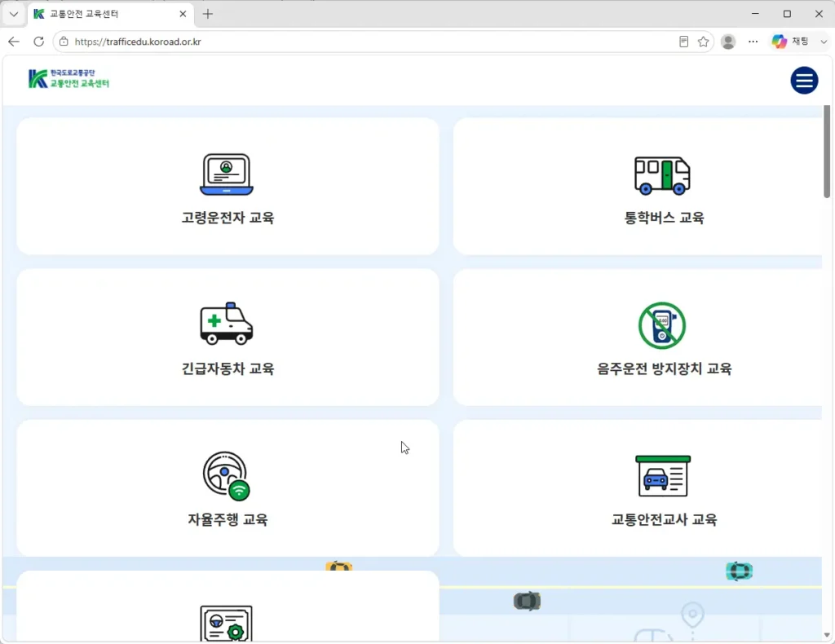Select the 교통안전 교육센터 tab
The height and width of the screenshot is (644, 835).
[x=109, y=14]
